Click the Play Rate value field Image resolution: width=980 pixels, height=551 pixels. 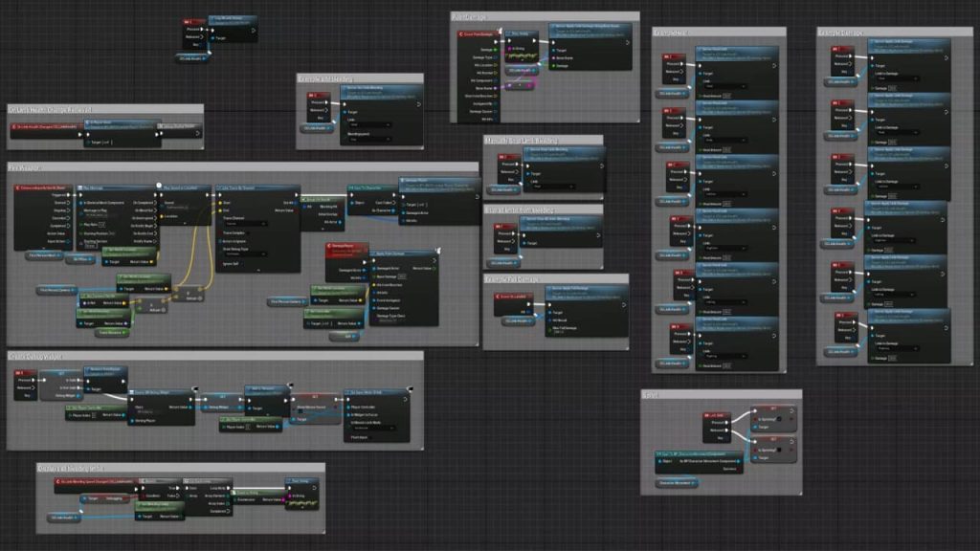point(101,225)
